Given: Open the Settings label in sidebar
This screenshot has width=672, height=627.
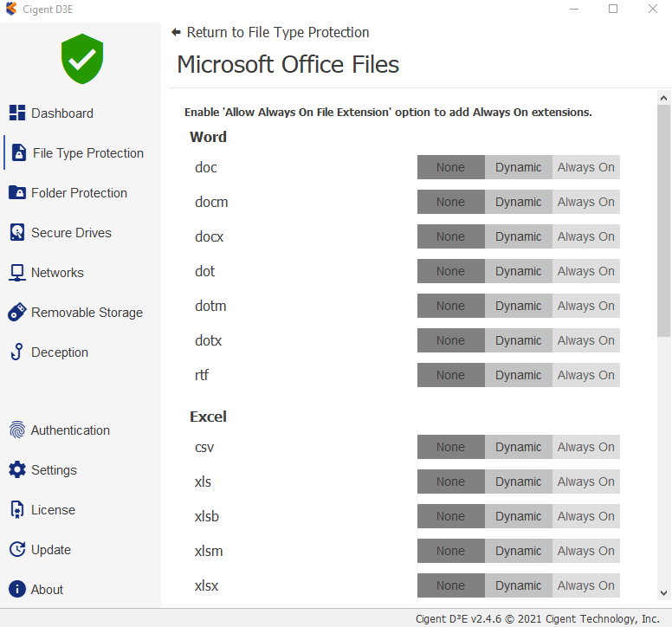Looking at the screenshot, I should coord(54,470).
